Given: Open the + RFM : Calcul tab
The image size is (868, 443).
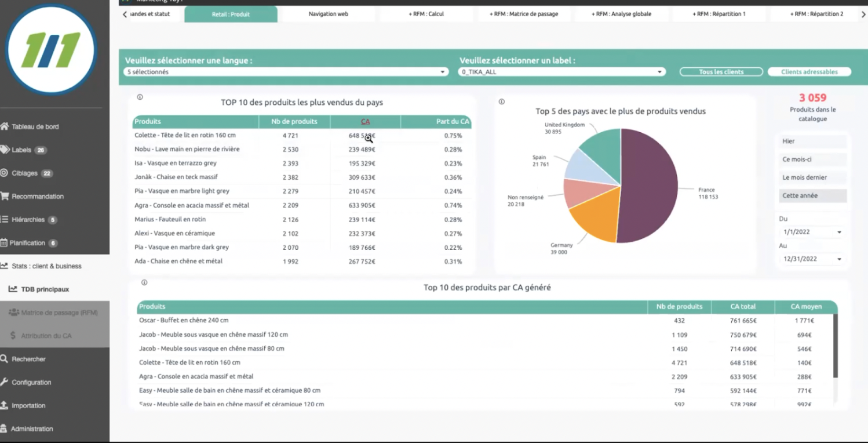Looking at the screenshot, I should point(426,14).
